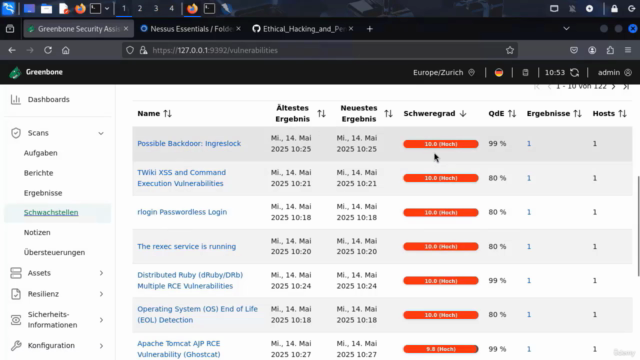Switch language via German flag icon
This screenshot has width=640, height=360.
point(499,72)
